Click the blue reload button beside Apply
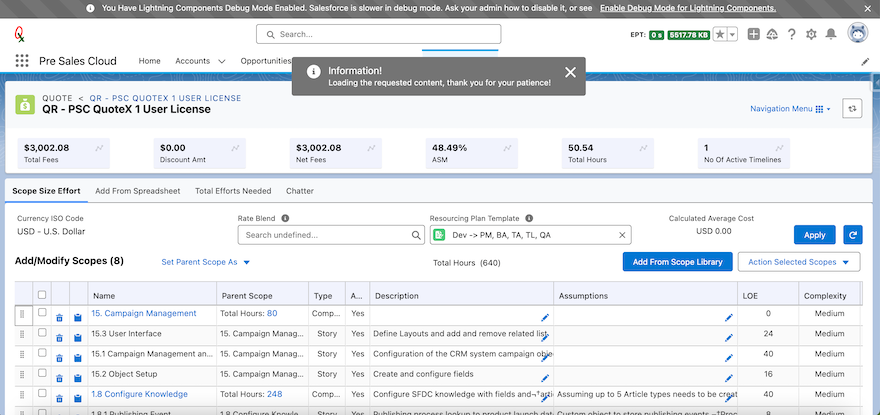This screenshot has height=415, width=880. point(852,235)
